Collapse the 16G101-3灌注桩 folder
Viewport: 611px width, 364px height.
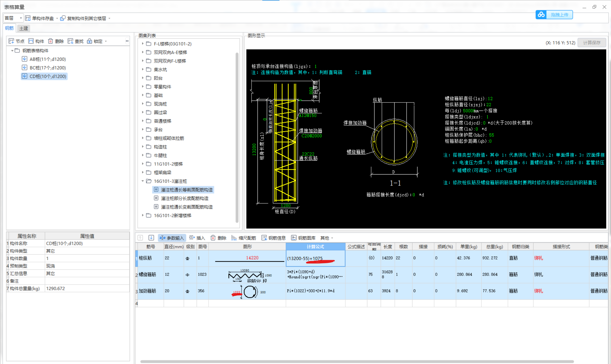142,181
